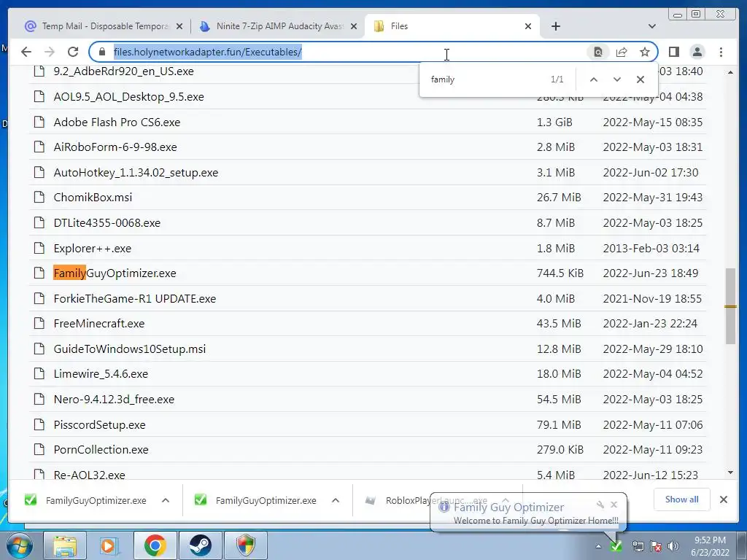This screenshot has width=747, height=560.
Task: Expand first FamilyGuyOptimizer.exe download options
Action: click(166, 500)
